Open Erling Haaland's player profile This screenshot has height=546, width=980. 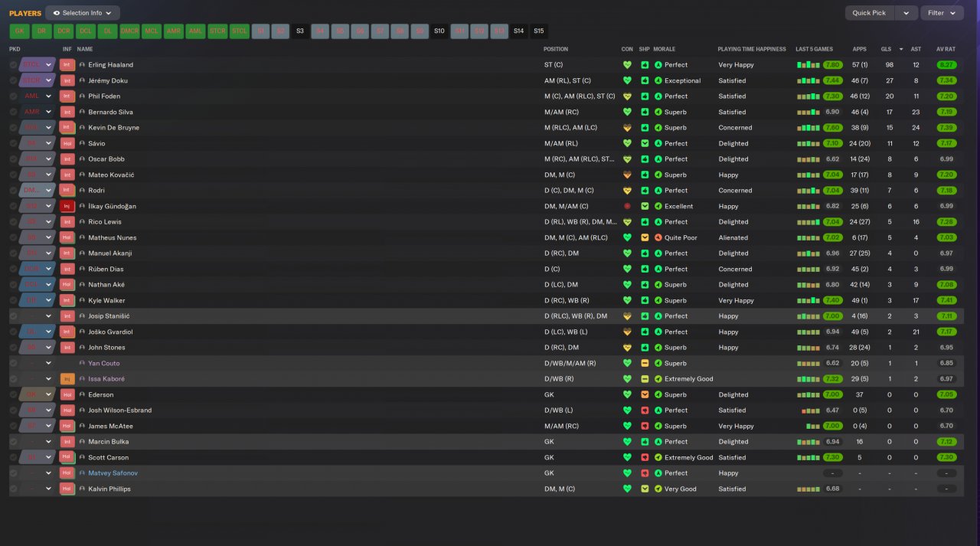click(110, 65)
